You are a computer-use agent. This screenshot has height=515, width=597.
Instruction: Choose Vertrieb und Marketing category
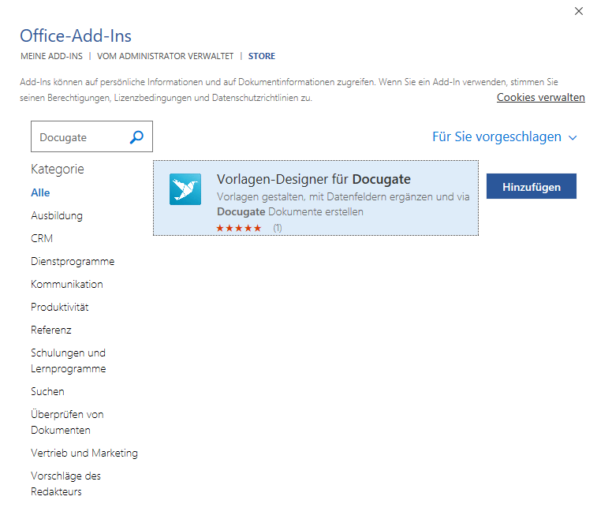click(x=84, y=453)
